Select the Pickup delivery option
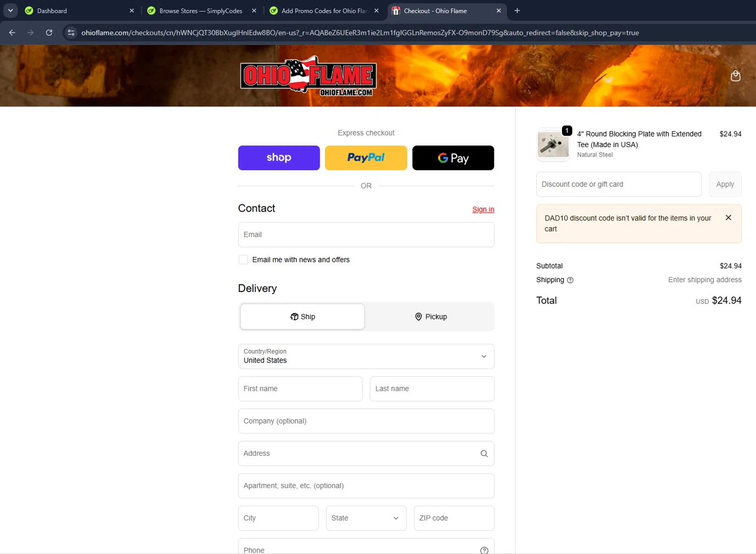 click(430, 317)
